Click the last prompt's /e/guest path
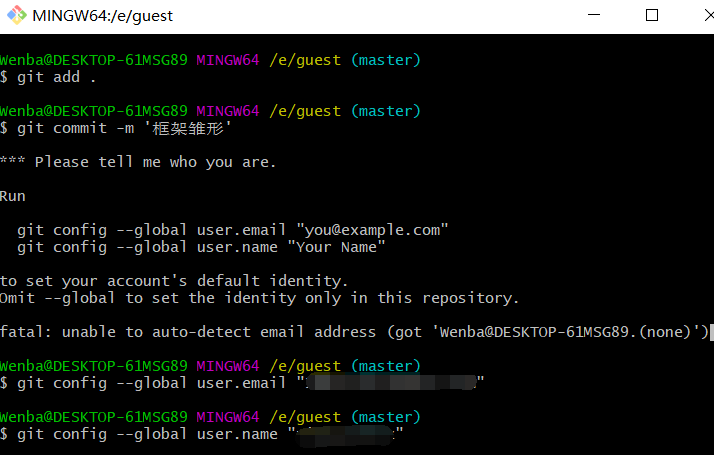 tap(305, 417)
